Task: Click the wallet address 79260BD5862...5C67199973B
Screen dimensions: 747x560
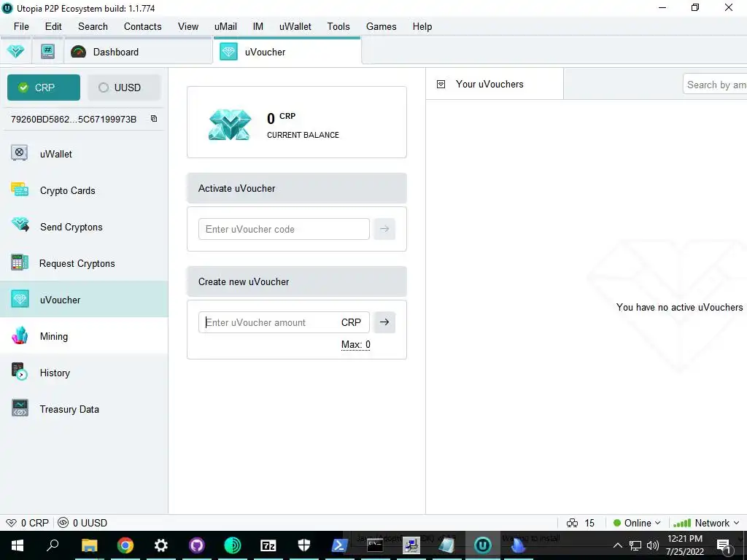Action: pyautogui.click(x=74, y=119)
